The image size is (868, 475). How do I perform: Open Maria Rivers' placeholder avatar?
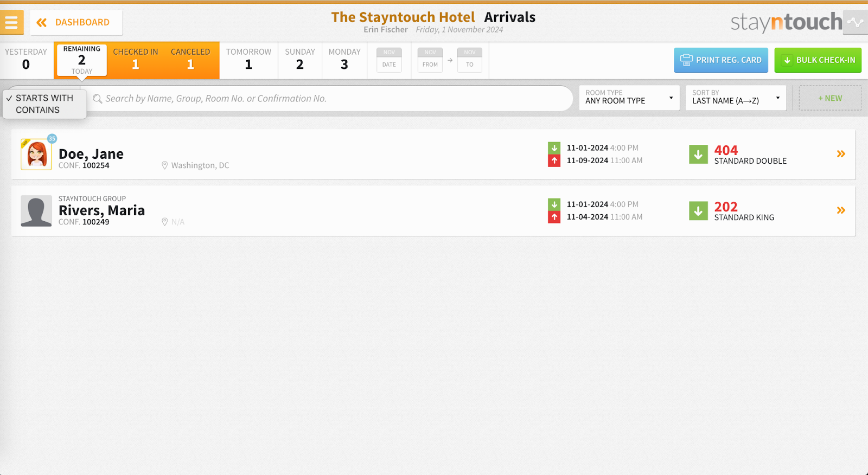click(36, 211)
